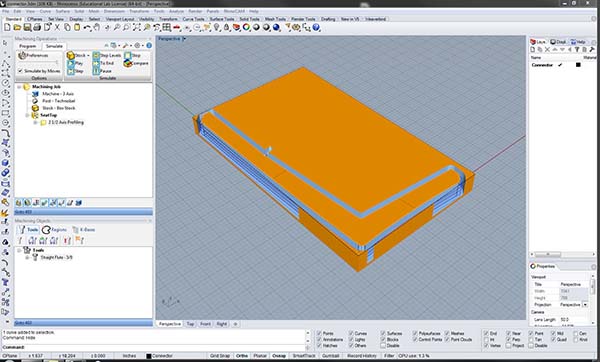Toggle Meshes filter checkbox
Screen dimensions: 600x362
click(x=447, y=333)
